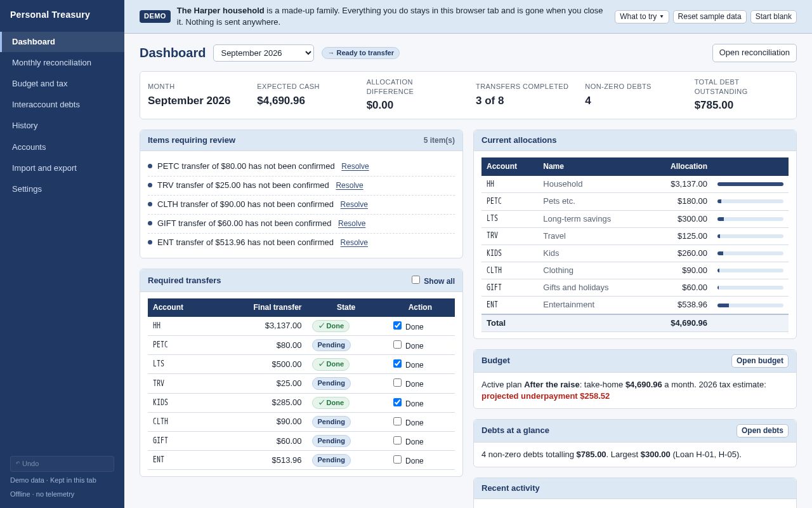Enable the Show all checkbox
812x508 pixels.
[x=416, y=280]
